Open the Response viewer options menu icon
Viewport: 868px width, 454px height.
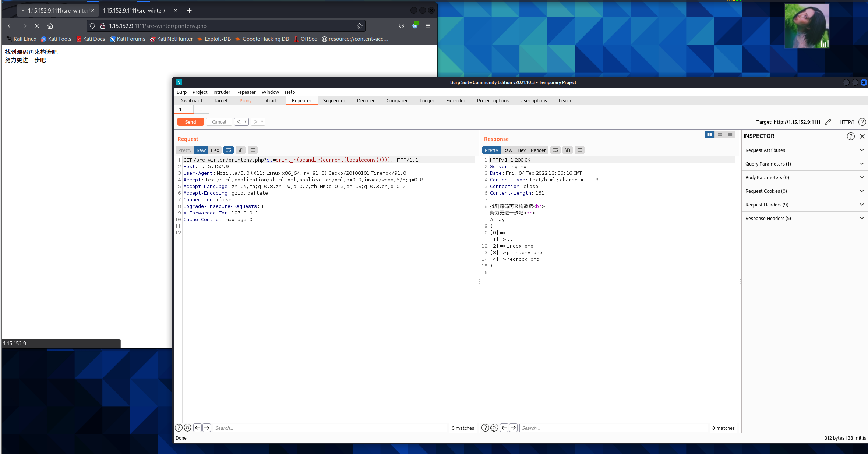(580, 150)
